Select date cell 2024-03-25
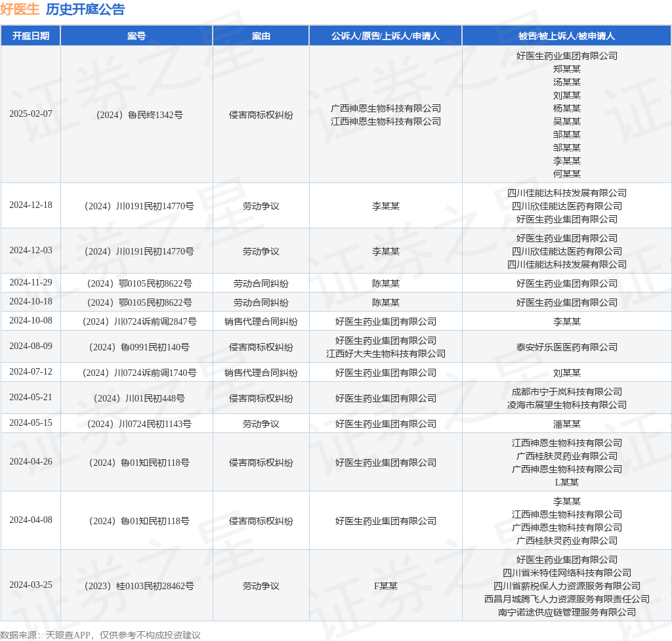The height and width of the screenshot is (641, 672). pyautogui.click(x=31, y=585)
